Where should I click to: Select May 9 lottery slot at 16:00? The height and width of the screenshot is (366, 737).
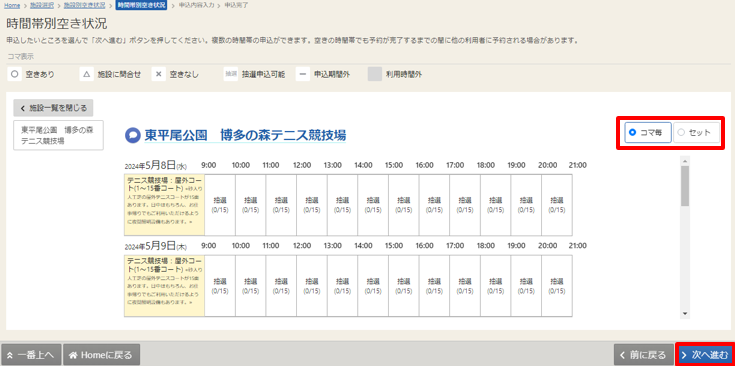(x=434, y=286)
